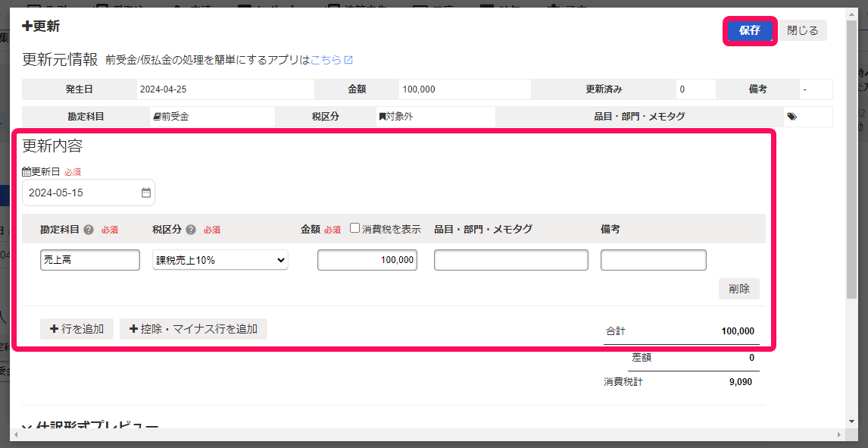Viewport: 868px width, 448px height.
Task: Click the scroll-up arrow of vertical scrollbar
Action: point(852,14)
